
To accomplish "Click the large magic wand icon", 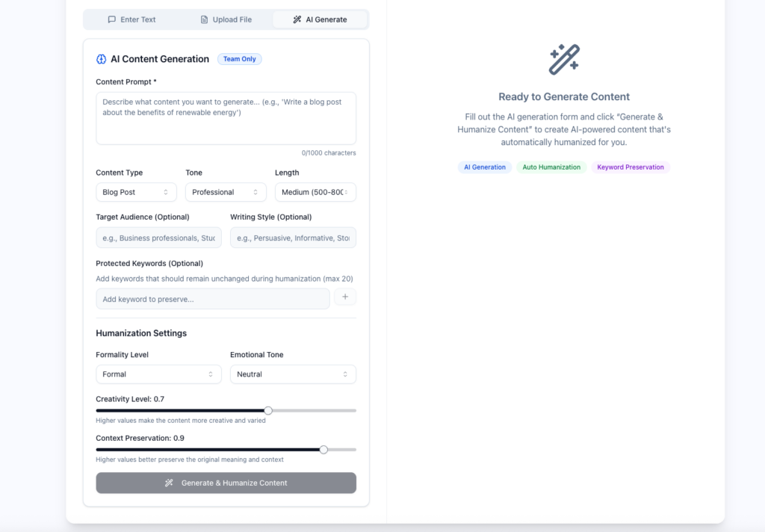I will coord(564,60).
